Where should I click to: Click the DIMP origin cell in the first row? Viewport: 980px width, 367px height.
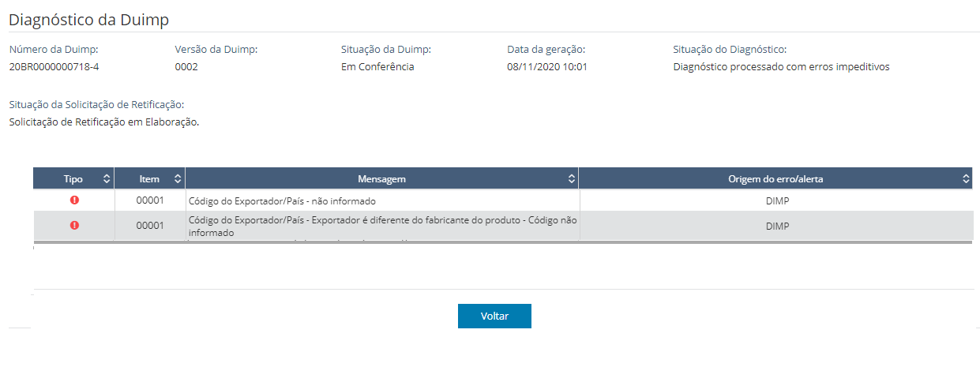point(777,201)
